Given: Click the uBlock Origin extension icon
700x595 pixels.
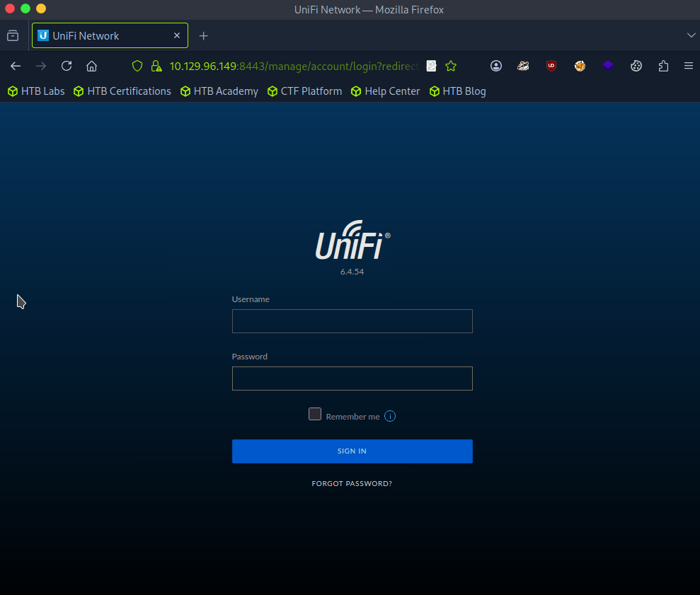Looking at the screenshot, I should pos(551,66).
